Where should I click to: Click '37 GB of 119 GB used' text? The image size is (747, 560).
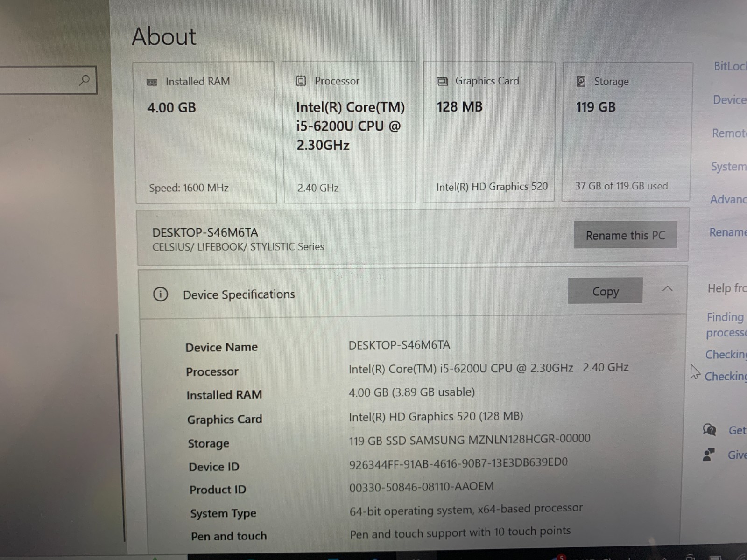[621, 186]
